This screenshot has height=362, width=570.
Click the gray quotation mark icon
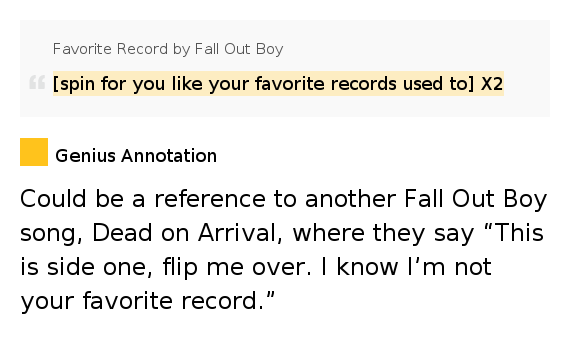coord(37,82)
